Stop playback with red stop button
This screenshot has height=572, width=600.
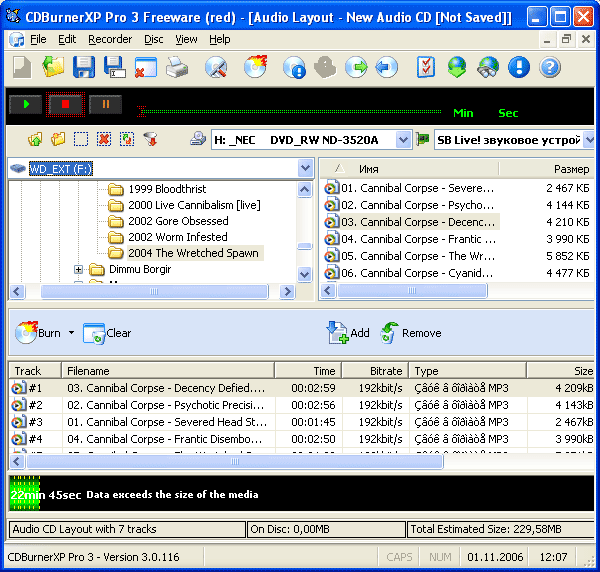[65, 104]
